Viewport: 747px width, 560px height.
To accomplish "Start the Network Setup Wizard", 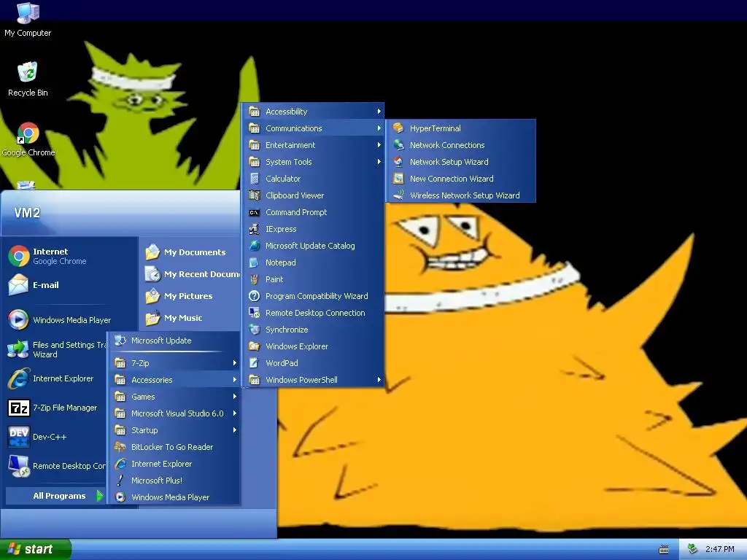I will tap(461, 161).
